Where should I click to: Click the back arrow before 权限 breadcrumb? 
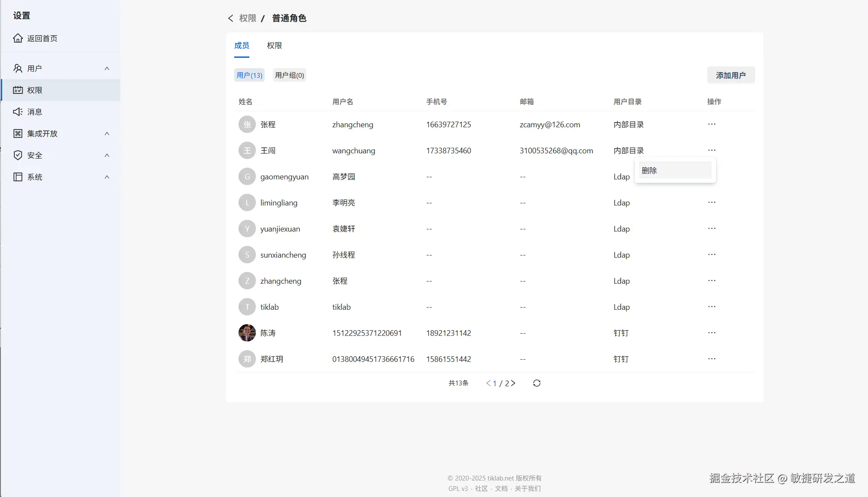coord(231,18)
